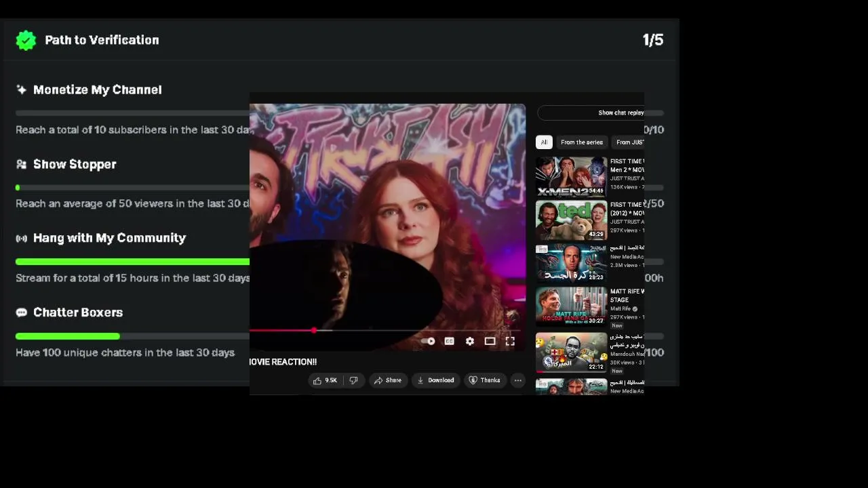Image resolution: width=868 pixels, height=488 pixels.
Task: Download the video
Action: (435, 380)
